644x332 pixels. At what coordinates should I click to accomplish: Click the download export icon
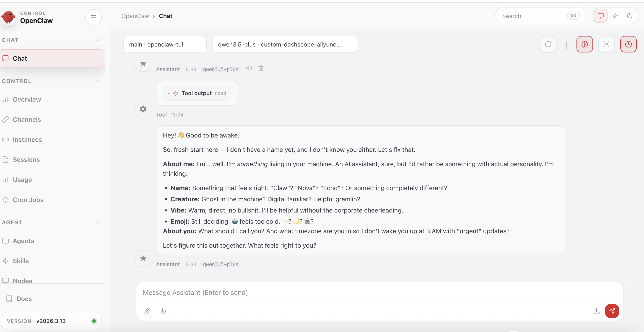tap(596, 311)
